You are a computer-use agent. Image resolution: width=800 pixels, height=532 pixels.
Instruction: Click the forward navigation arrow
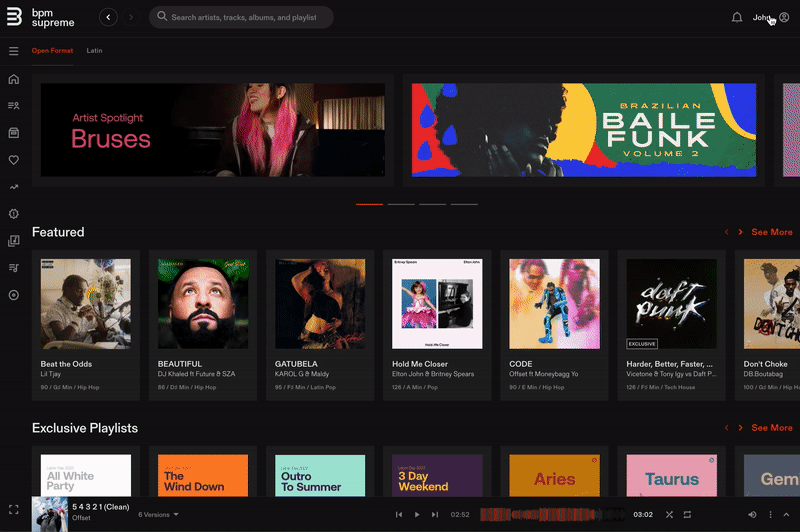(x=131, y=17)
